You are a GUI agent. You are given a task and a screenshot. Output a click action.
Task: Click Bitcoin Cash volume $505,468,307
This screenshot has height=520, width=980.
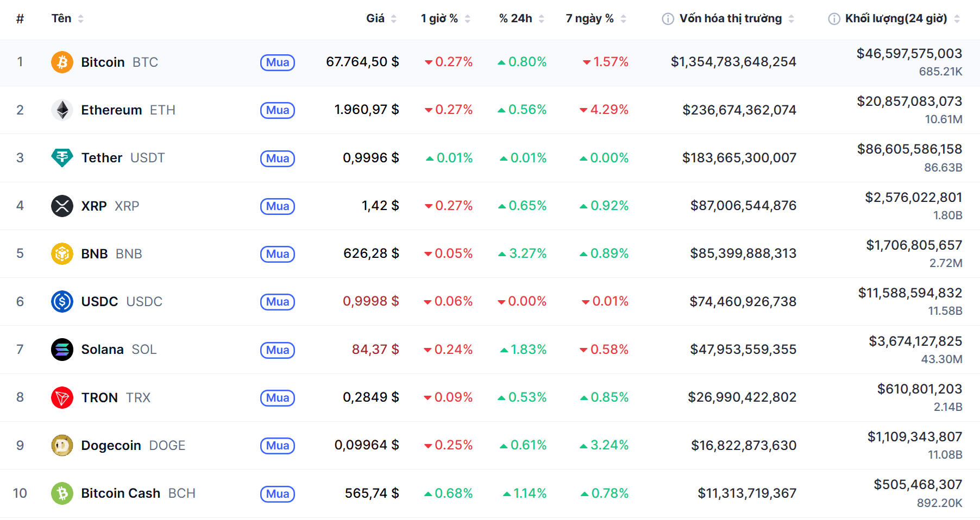tap(918, 485)
